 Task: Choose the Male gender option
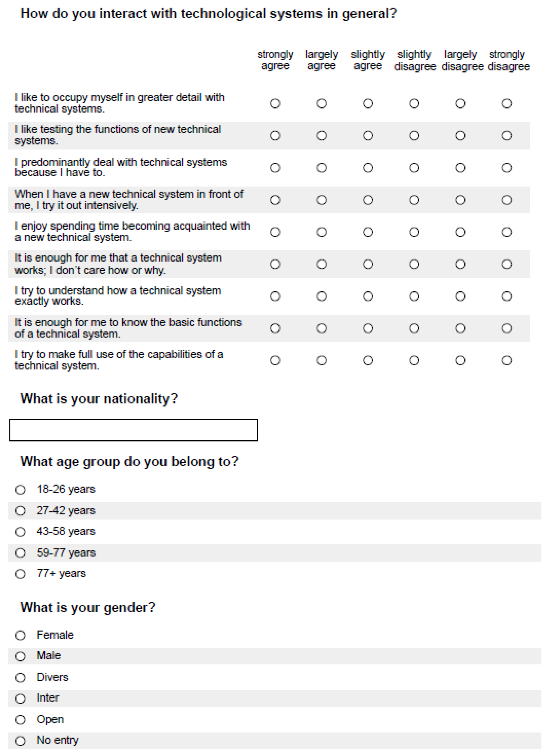pos(20,656)
